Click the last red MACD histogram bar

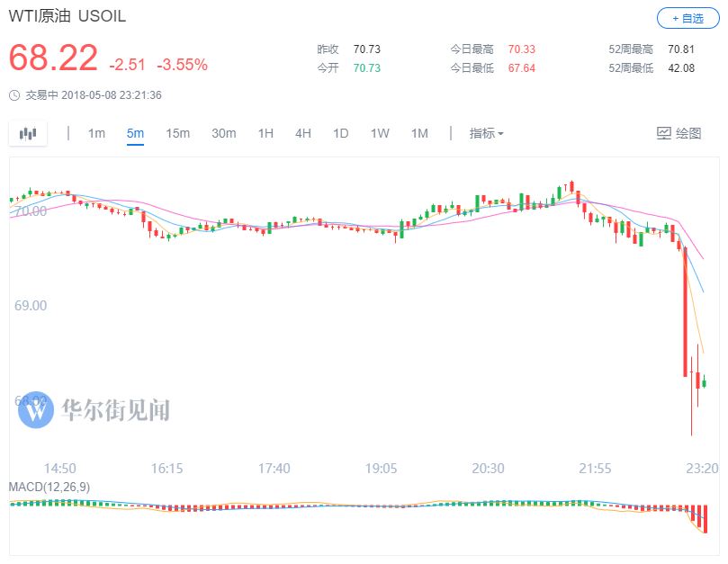click(706, 519)
